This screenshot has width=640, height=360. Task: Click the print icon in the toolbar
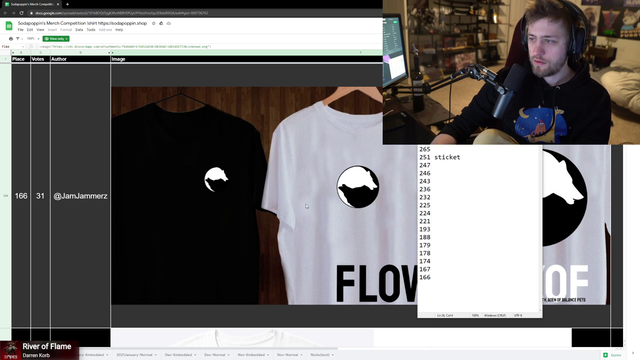click(x=11, y=39)
